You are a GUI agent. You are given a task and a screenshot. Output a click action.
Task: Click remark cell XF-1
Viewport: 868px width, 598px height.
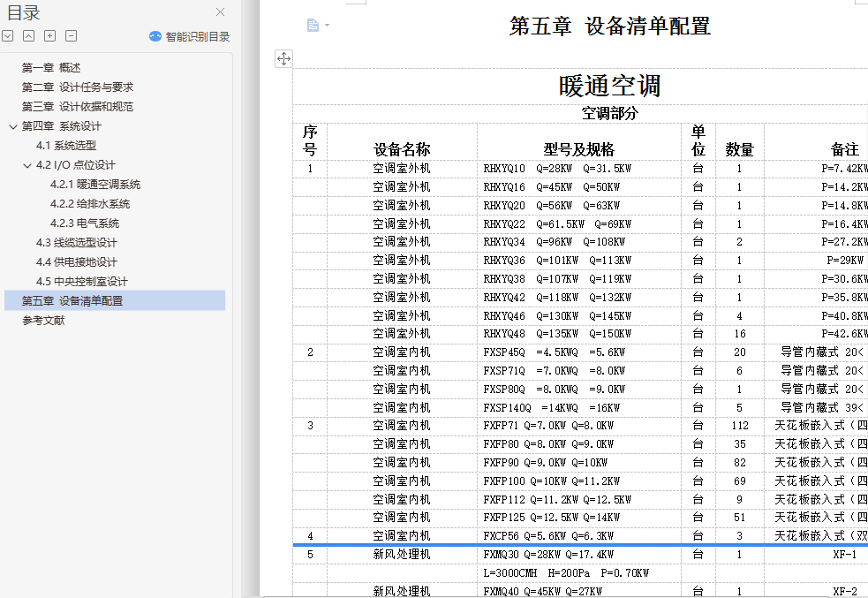[x=845, y=554]
